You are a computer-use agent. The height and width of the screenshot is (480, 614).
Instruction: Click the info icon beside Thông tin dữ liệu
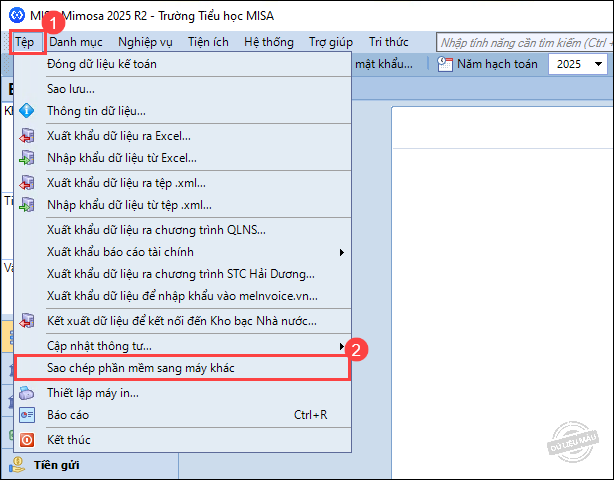tap(27, 111)
